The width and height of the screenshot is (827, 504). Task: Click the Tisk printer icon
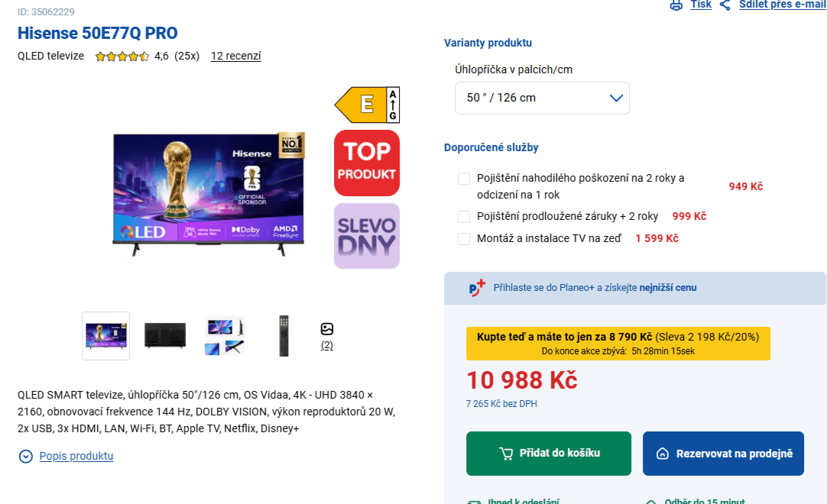pyautogui.click(x=676, y=5)
